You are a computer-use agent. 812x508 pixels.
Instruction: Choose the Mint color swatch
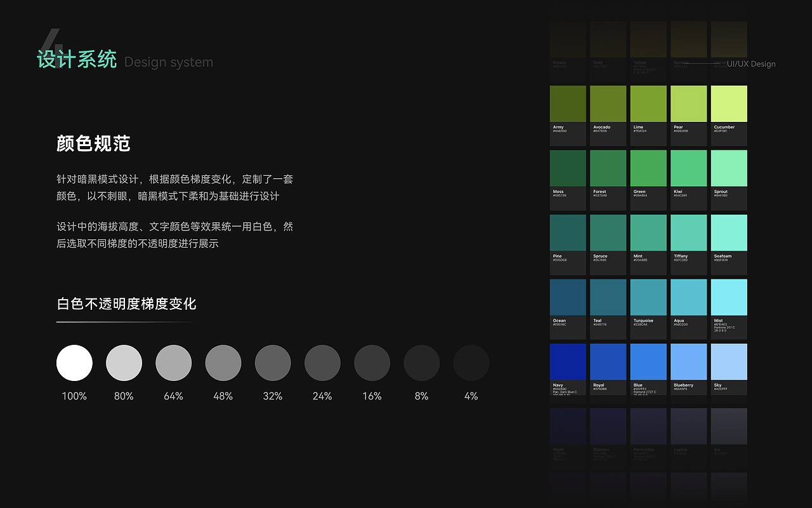[648, 232]
